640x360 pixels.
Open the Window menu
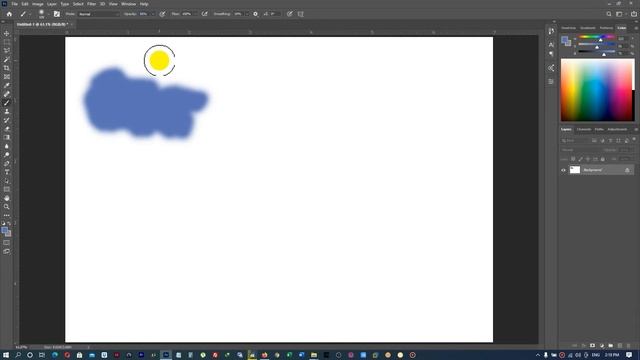click(x=129, y=4)
